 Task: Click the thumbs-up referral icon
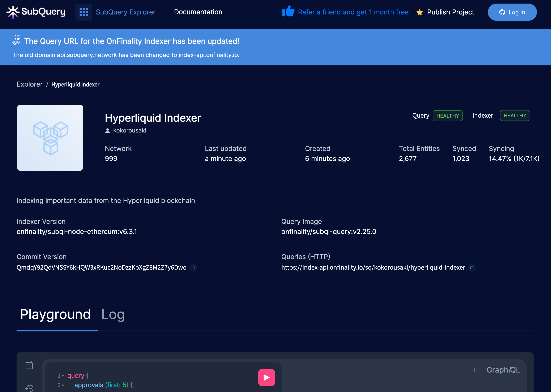pos(288,11)
